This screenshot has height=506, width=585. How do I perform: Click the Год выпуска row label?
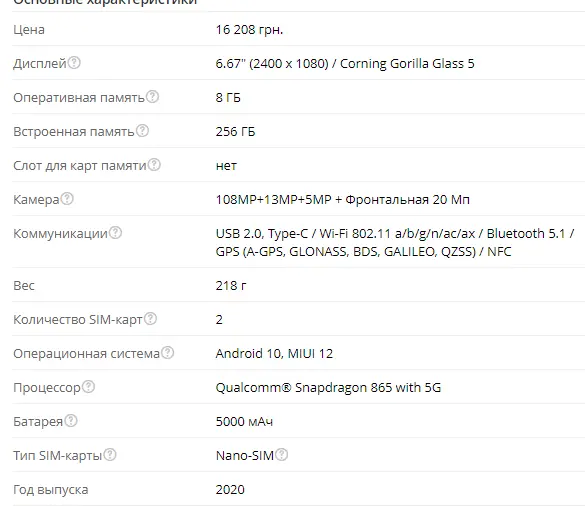[x=51, y=490]
